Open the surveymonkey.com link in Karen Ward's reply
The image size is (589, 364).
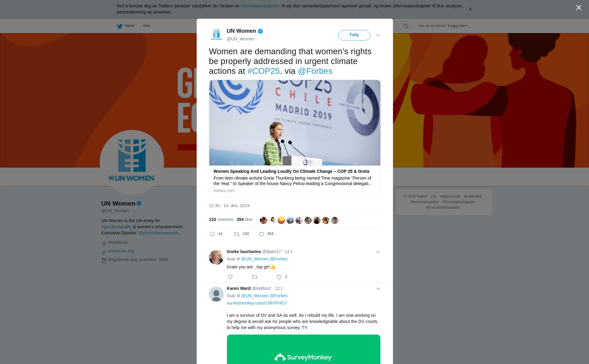pyautogui.click(x=257, y=303)
